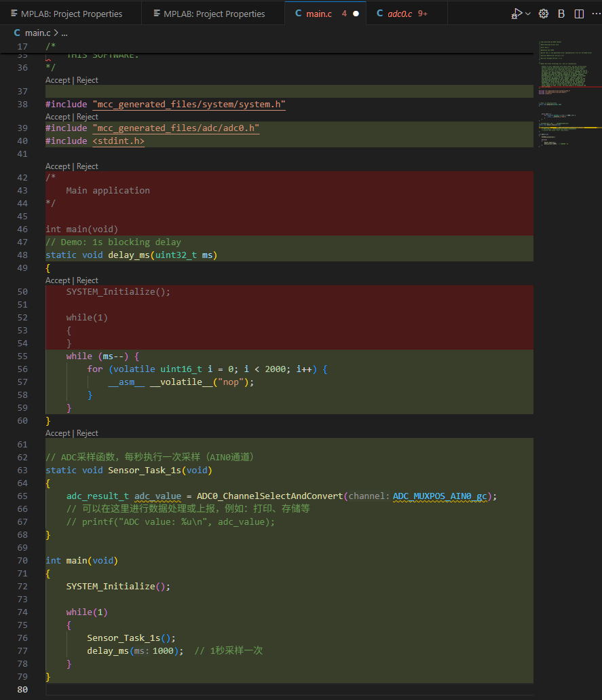Image resolution: width=602 pixels, height=700 pixels.
Task: Click the delay_ms call on line 77
Action: [108, 651]
